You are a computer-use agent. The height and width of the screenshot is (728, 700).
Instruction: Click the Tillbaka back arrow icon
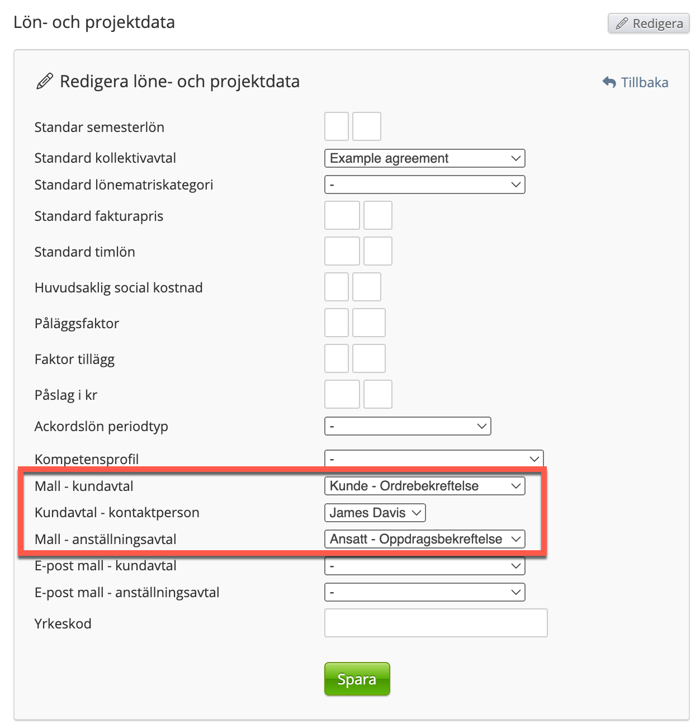(x=609, y=82)
